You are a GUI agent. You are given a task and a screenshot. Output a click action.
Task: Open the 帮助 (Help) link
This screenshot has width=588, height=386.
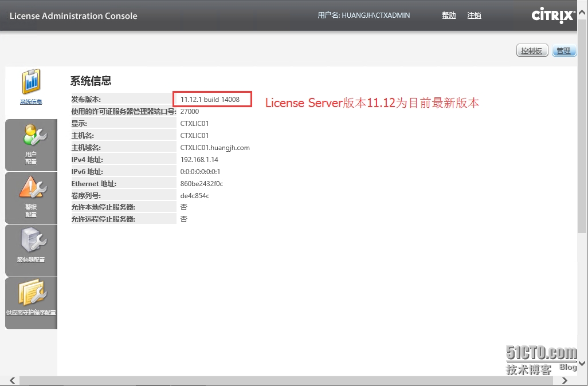449,15
